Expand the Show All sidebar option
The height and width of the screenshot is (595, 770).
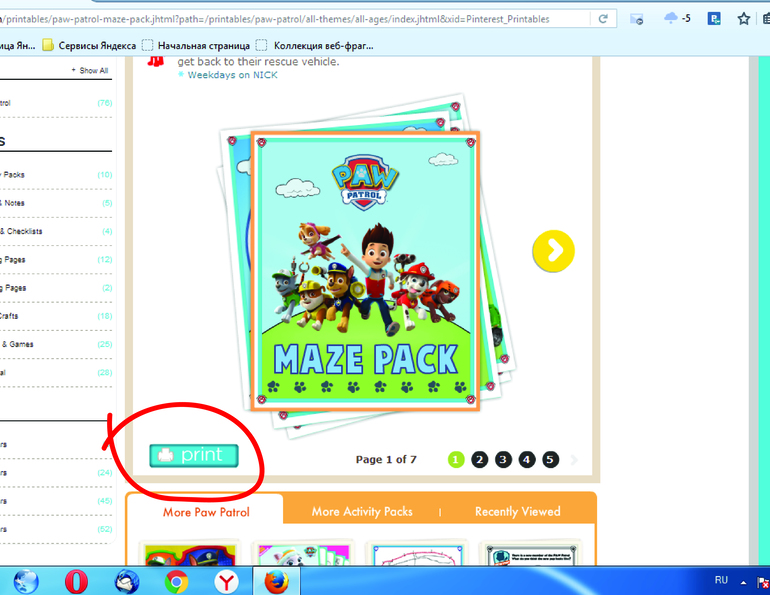(93, 71)
